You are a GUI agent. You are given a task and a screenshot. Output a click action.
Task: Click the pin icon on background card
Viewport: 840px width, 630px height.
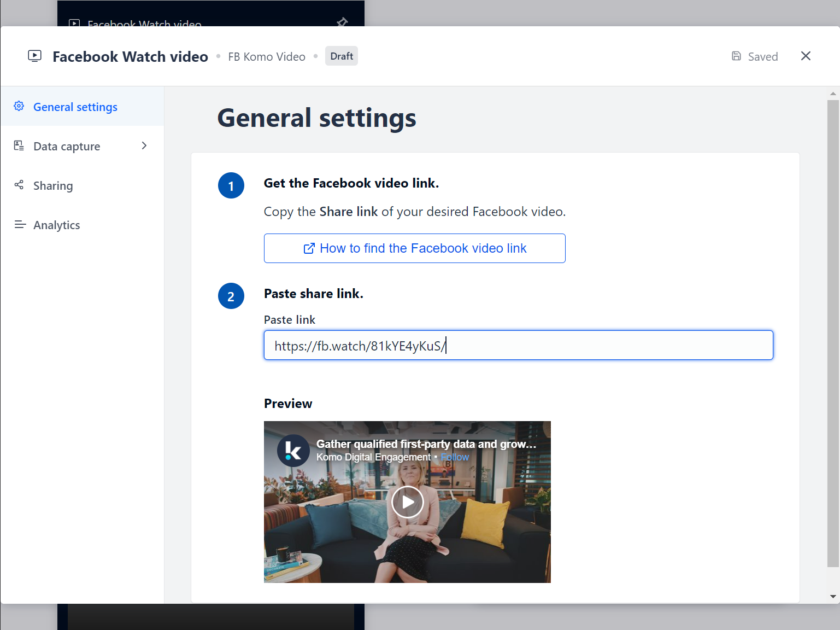coord(342,22)
